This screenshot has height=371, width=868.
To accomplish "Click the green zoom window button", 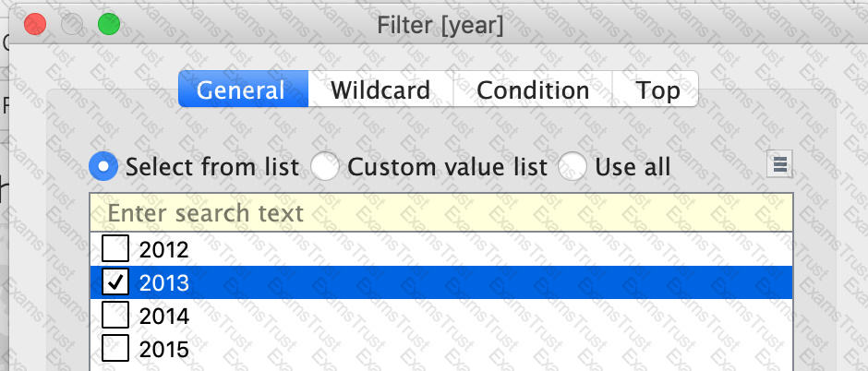I will coord(109,25).
